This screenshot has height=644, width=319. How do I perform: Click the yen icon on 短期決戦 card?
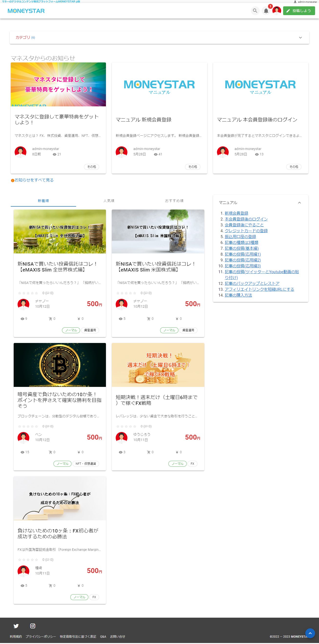[177, 452]
